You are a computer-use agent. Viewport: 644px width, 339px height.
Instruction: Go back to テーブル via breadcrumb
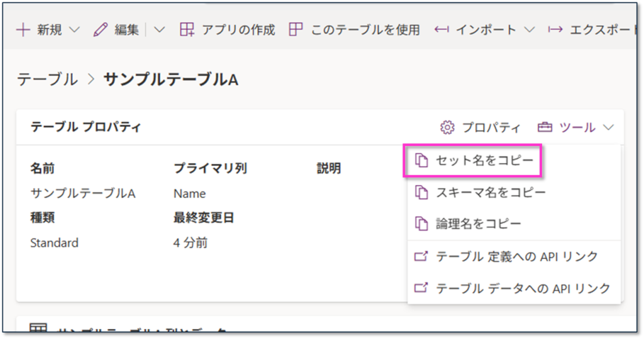[x=47, y=79]
